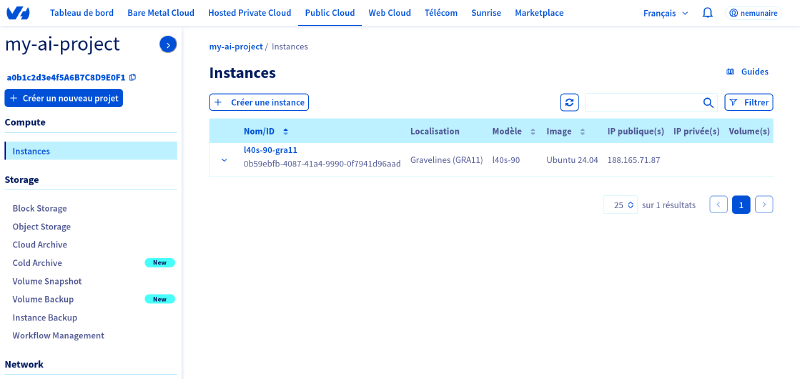Open Volume Backup in sidebar
This screenshot has height=379, width=800.
click(x=43, y=299)
